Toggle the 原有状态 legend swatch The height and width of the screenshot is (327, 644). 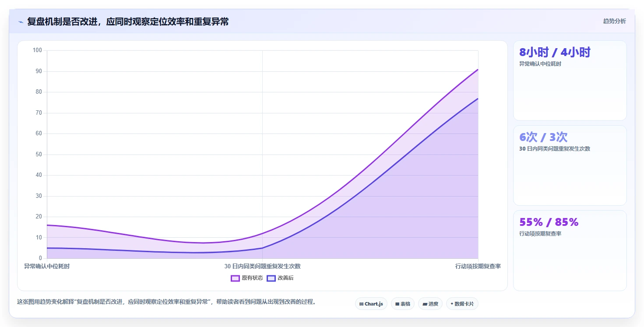click(x=235, y=278)
